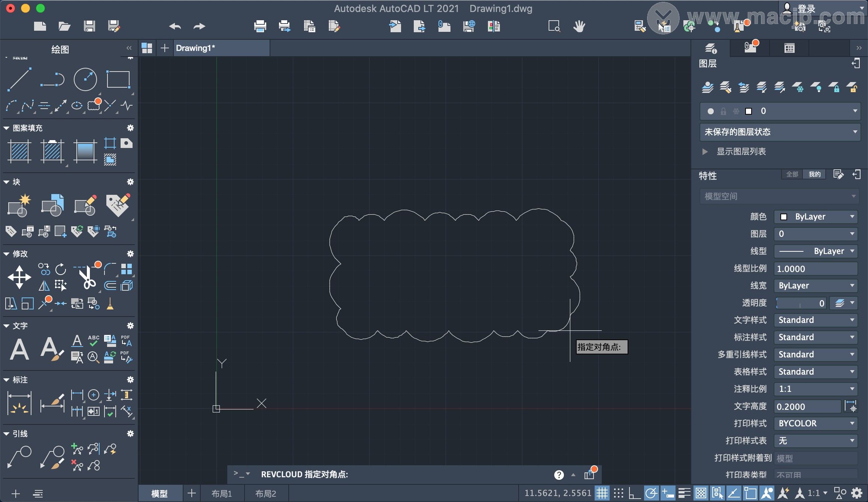Image resolution: width=868 pixels, height=502 pixels.
Task: Open Layer Properties icon in layers panel
Action: 707,88
